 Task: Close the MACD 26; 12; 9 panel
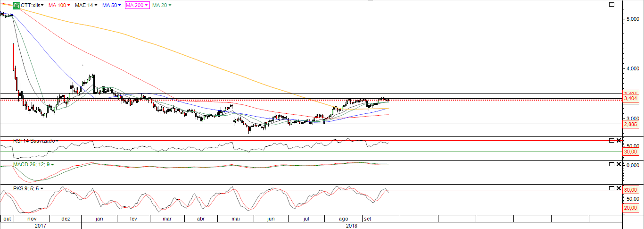[x=619, y=164]
